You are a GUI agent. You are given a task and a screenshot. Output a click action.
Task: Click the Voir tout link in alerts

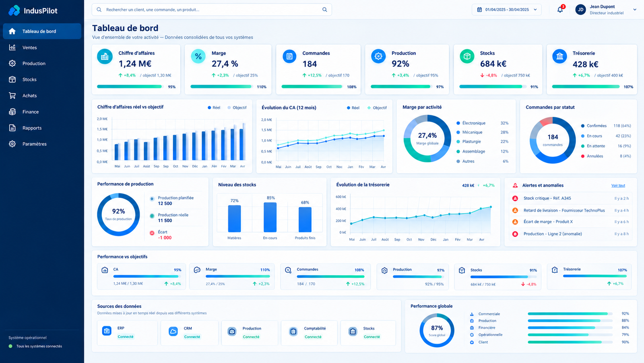point(618,186)
